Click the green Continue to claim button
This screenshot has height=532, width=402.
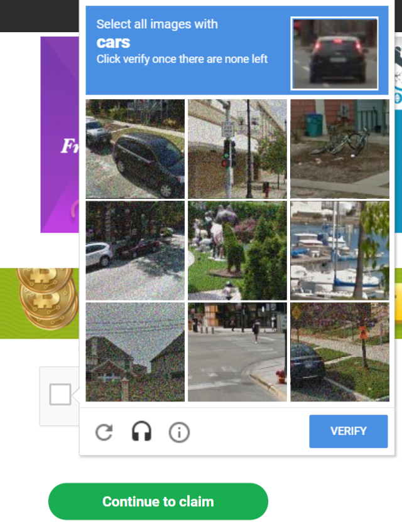pos(158,501)
